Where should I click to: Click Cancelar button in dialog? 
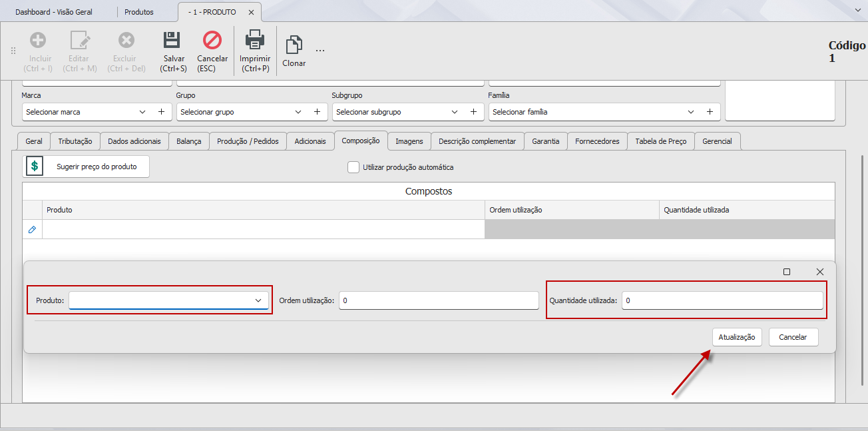(x=793, y=337)
